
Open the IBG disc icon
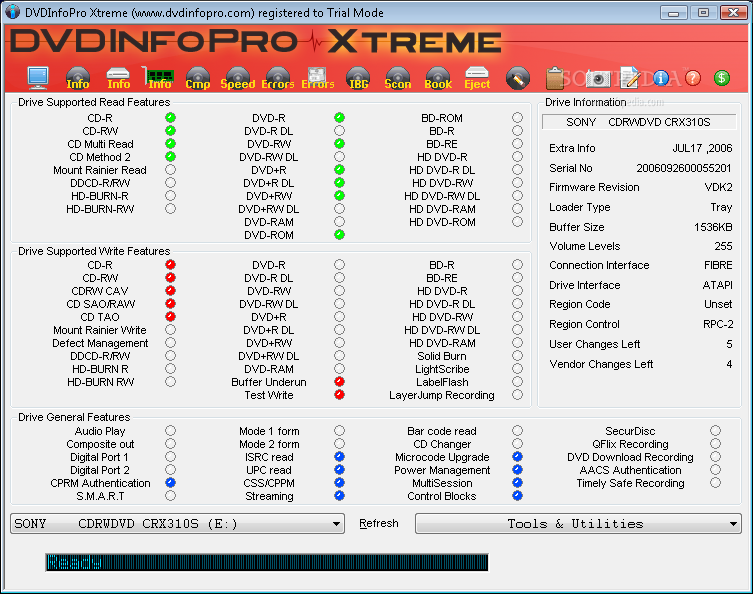358,78
